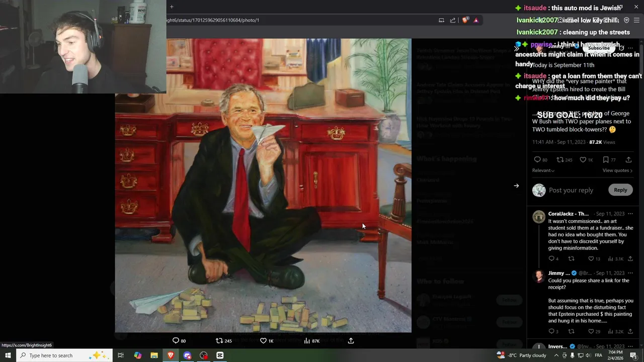The width and height of the screenshot is (644, 362).
Task: Open the Discord app in the taskbar
Action: click(x=187, y=355)
